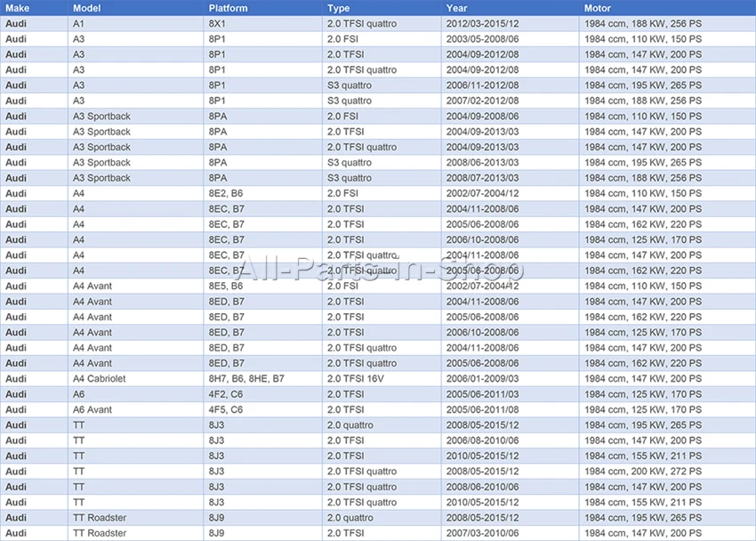Click the platform 4F5, C6

[x=226, y=409]
